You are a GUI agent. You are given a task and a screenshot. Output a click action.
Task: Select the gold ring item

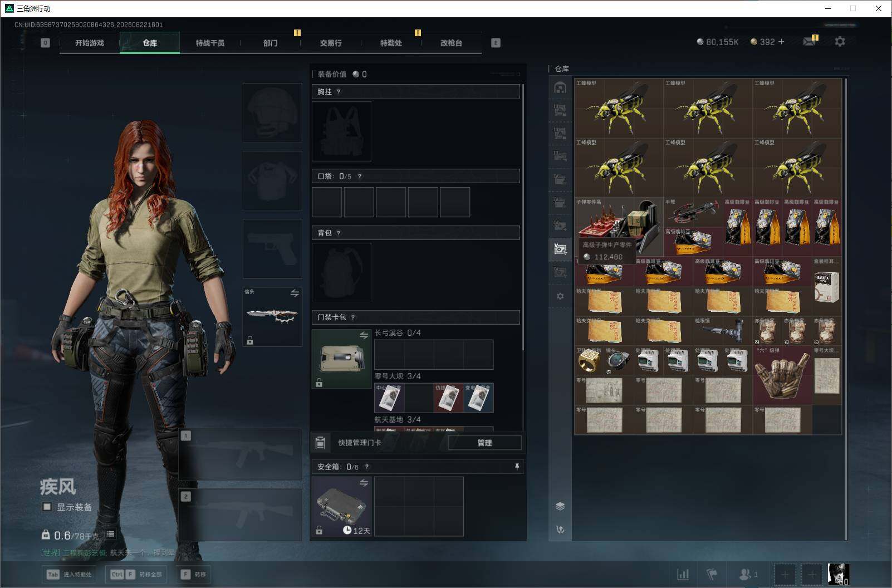pos(590,361)
